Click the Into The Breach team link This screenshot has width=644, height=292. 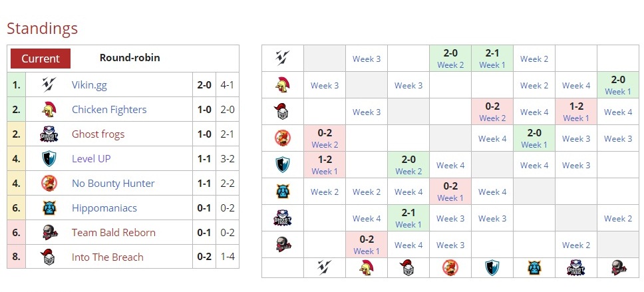107,257
